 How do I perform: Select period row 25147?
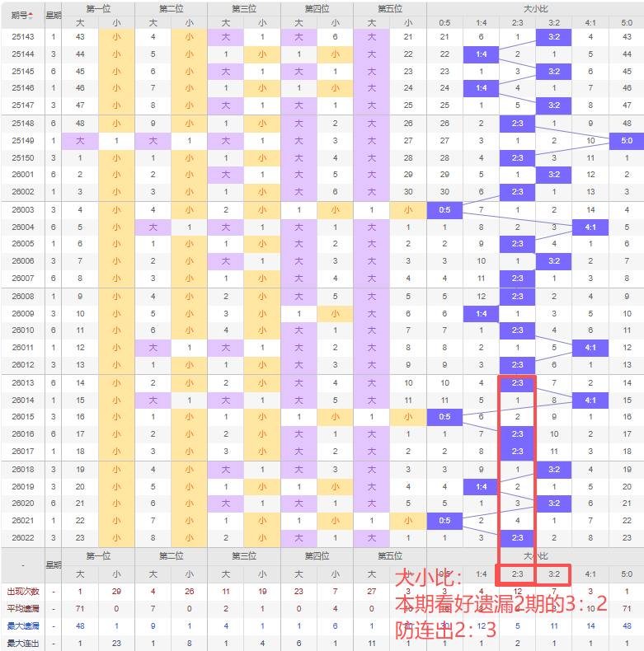point(322,105)
